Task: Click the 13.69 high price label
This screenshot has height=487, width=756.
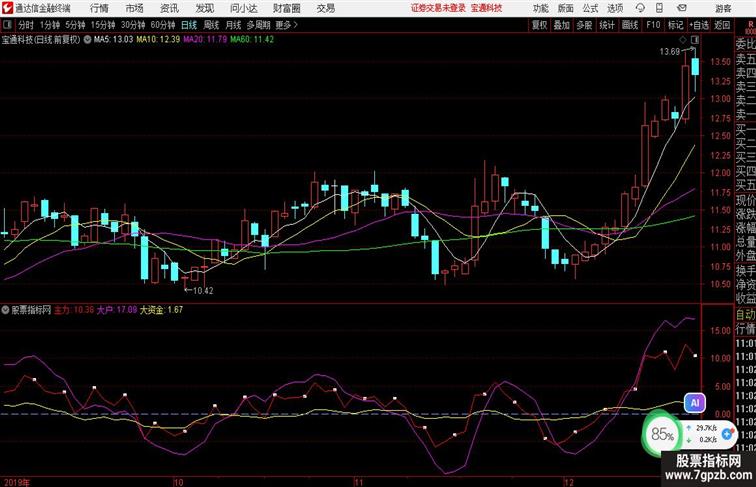Action: pos(669,52)
